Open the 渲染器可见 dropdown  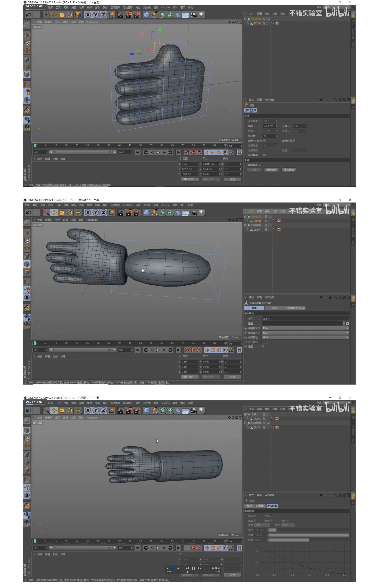click(x=305, y=333)
